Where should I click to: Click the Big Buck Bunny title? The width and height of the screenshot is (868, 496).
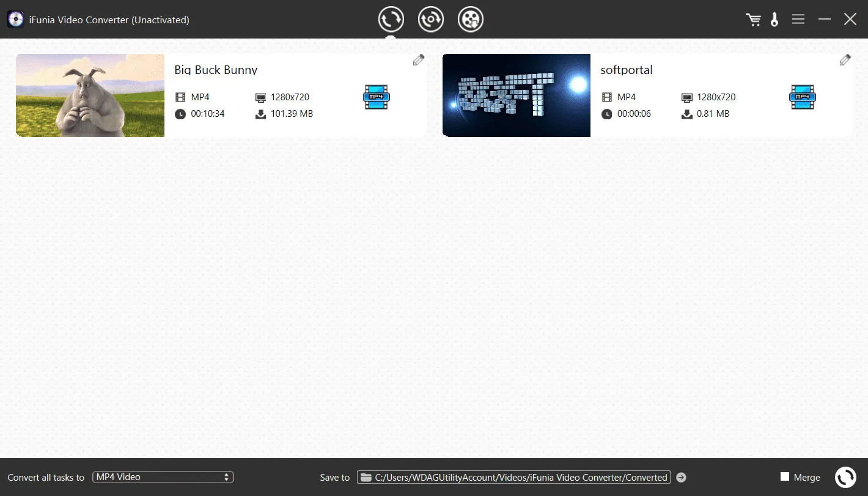click(216, 70)
